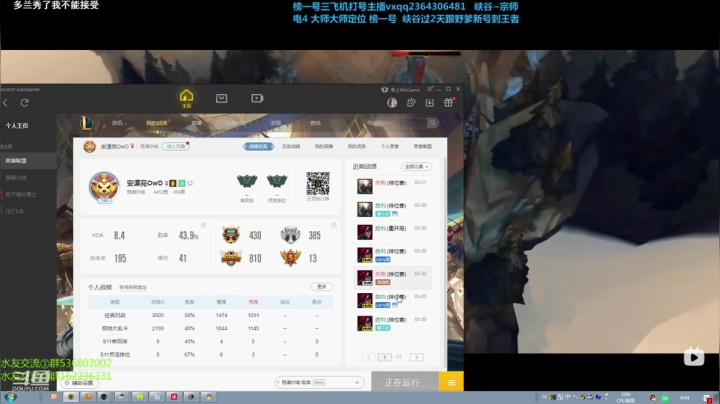The image size is (720, 404).
Task: Open the 重开局 match entry
Action: (393, 232)
